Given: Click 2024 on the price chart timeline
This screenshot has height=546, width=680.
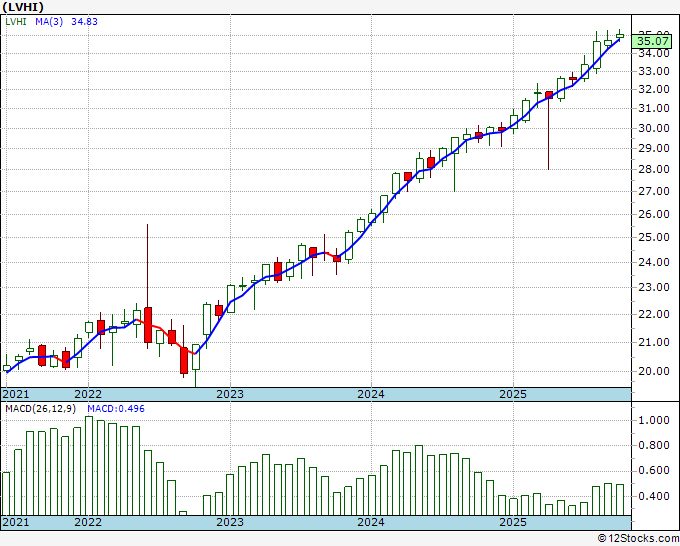Looking at the screenshot, I should (x=371, y=394).
